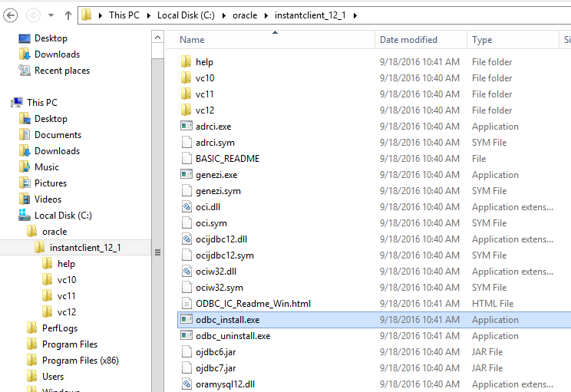Open Recent places in navigation pane
The width and height of the screenshot is (571, 392).
(x=62, y=71)
